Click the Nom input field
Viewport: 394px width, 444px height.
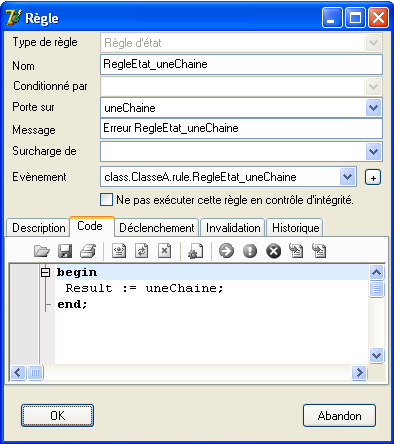pyautogui.click(x=241, y=64)
